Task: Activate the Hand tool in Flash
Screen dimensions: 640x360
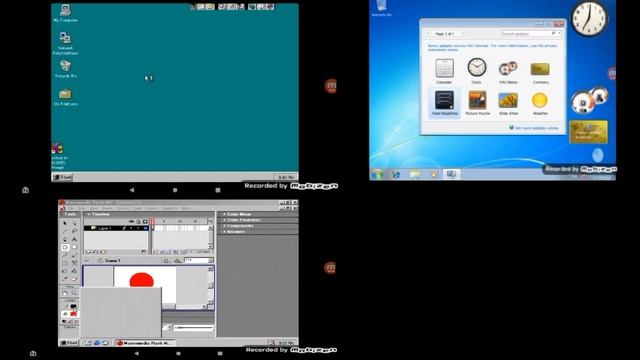Action: click(64, 293)
